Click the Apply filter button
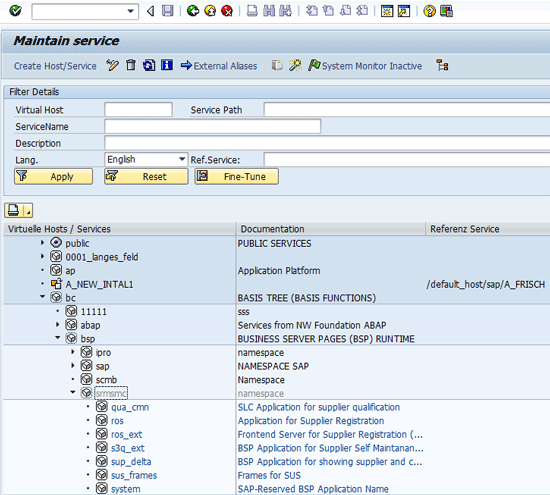Screen dimensions: 550x495 coord(53,176)
